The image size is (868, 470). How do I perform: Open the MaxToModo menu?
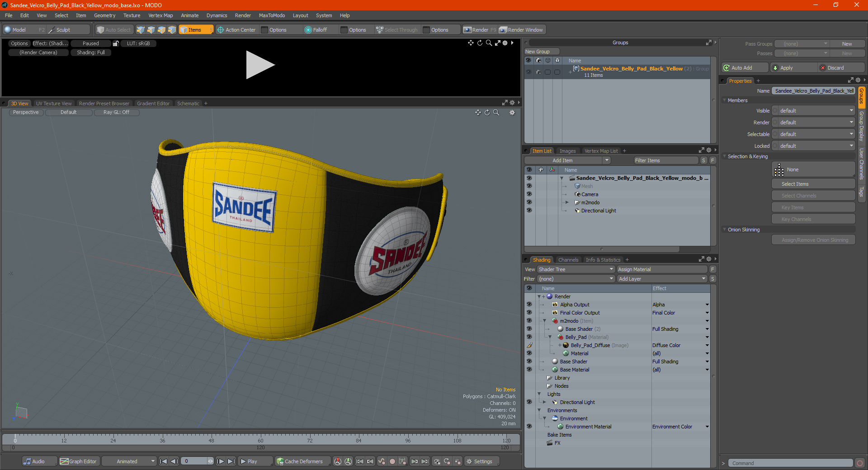pyautogui.click(x=272, y=15)
